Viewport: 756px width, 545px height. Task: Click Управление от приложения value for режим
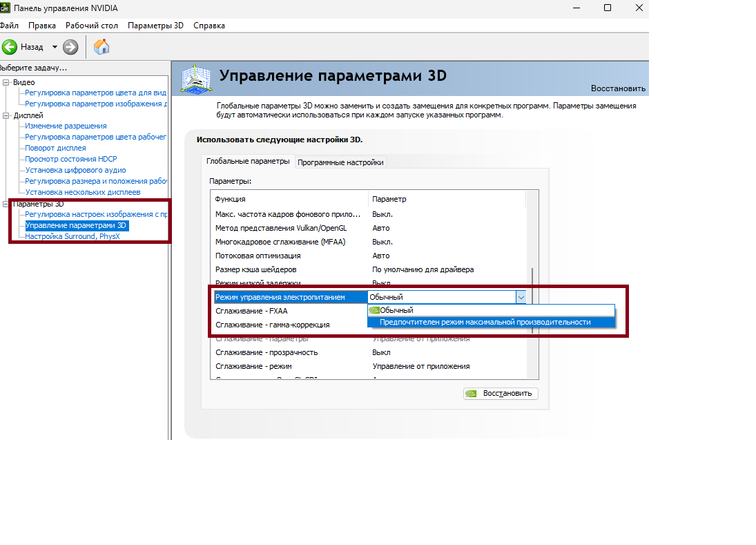[x=421, y=367]
